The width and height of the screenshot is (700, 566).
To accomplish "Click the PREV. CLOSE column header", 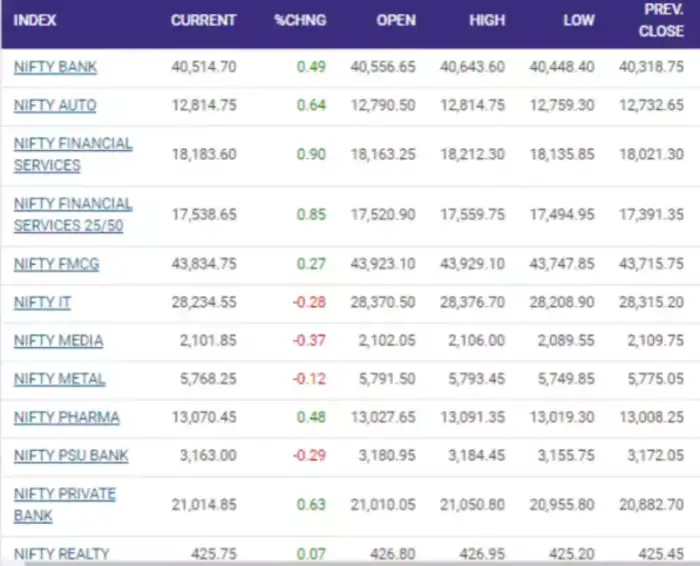I will pos(660,21).
